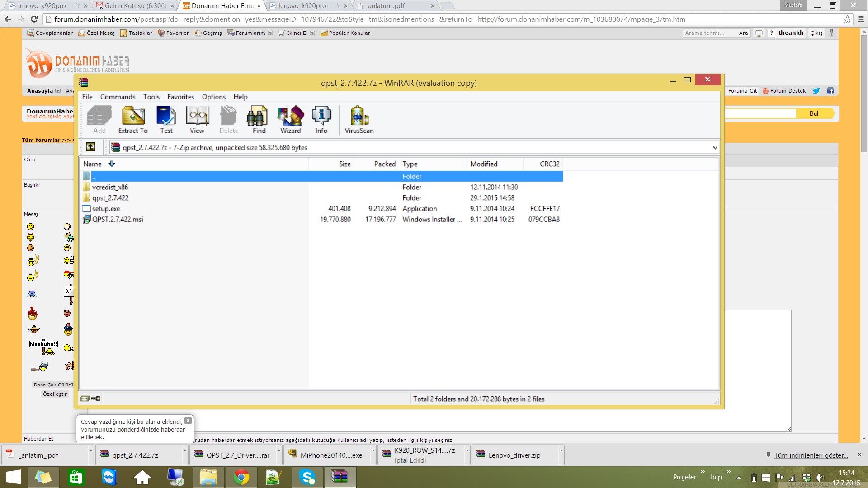Bookmark page with the star icon
Viewport: 868px width, 488px height.
tap(847, 19)
